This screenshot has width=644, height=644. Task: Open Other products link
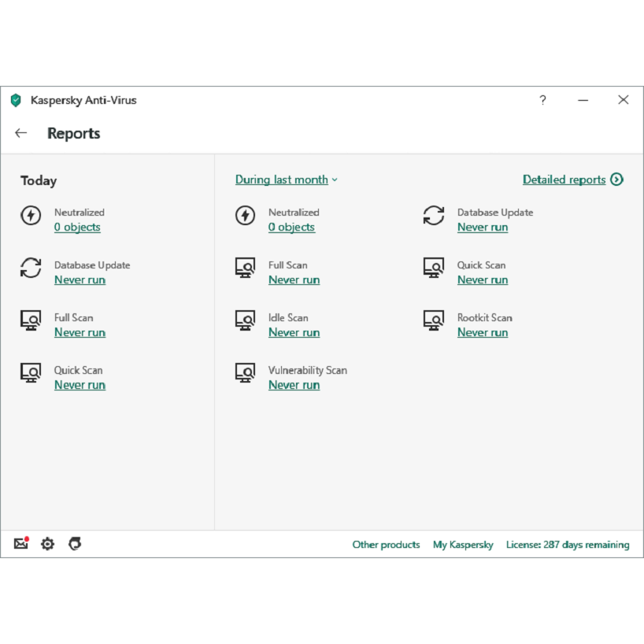tap(386, 545)
